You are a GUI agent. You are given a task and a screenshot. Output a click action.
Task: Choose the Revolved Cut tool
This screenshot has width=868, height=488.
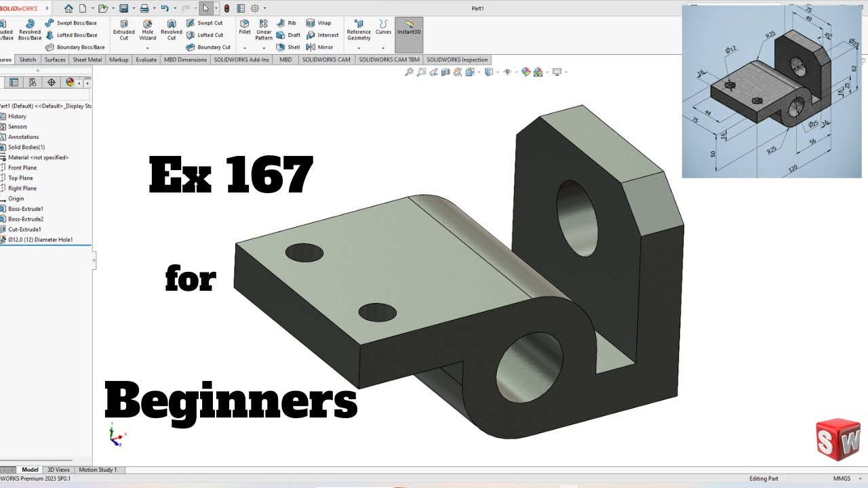click(x=172, y=30)
